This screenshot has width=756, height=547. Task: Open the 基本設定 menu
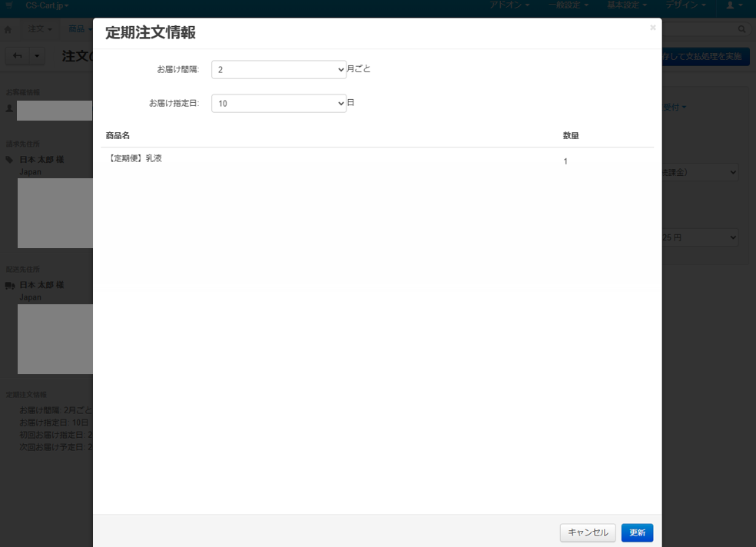[x=627, y=5]
